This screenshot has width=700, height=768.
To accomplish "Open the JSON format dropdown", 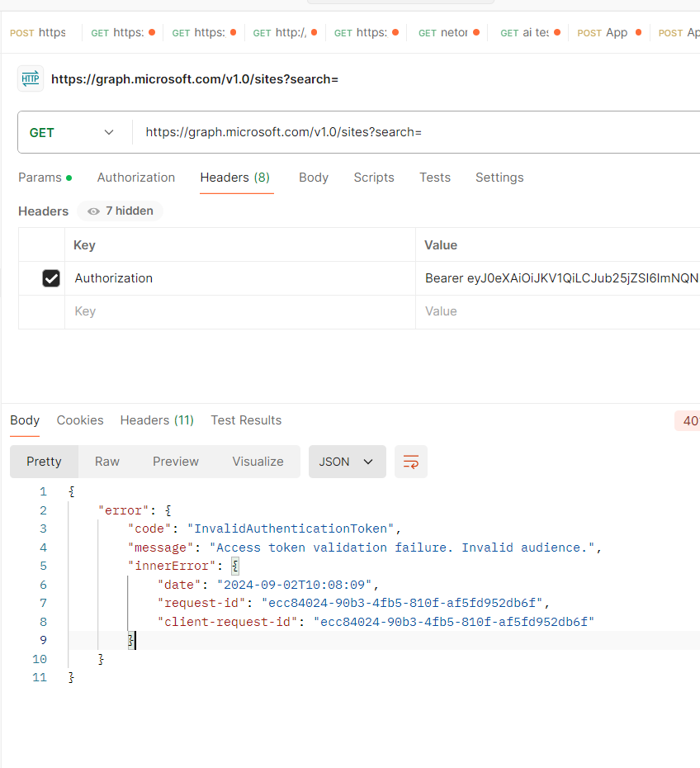I will pyautogui.click(x=347, y=462).
